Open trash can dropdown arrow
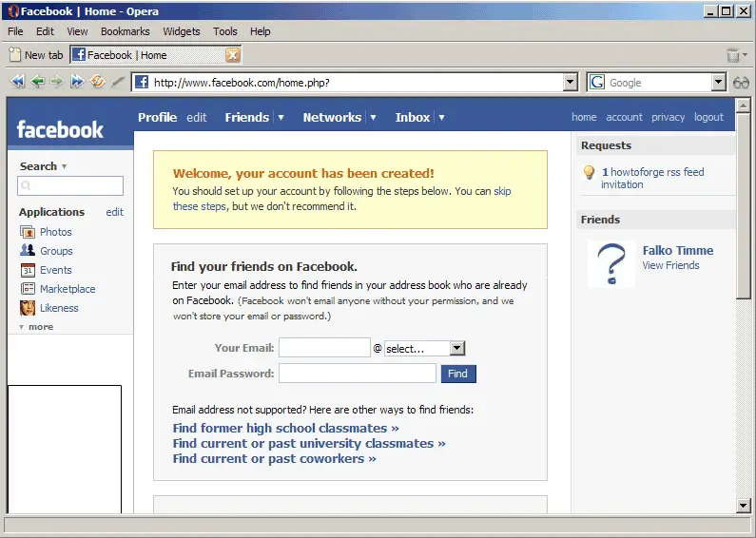756x538 pixels. pos(746,55)
